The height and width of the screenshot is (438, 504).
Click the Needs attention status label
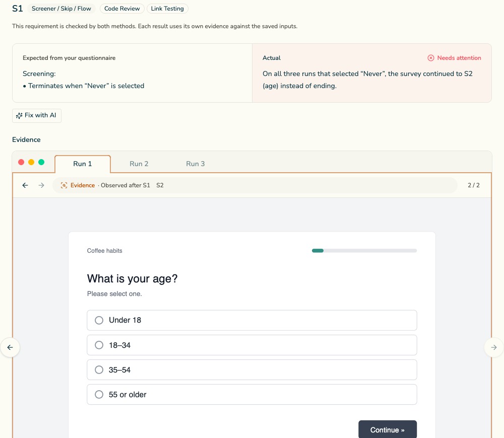(459, 58)
